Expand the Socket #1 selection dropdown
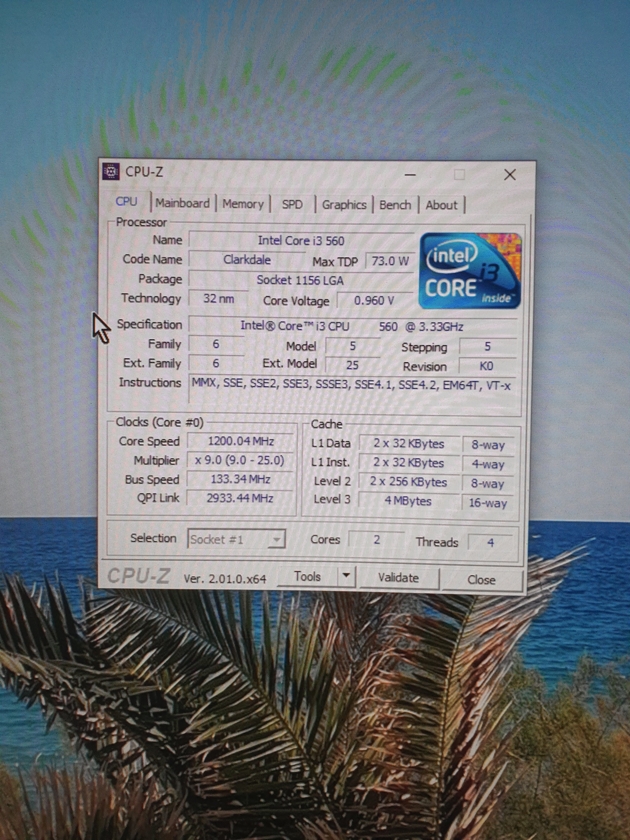Viewport: 630px width, 840px height. pos(276,539)
